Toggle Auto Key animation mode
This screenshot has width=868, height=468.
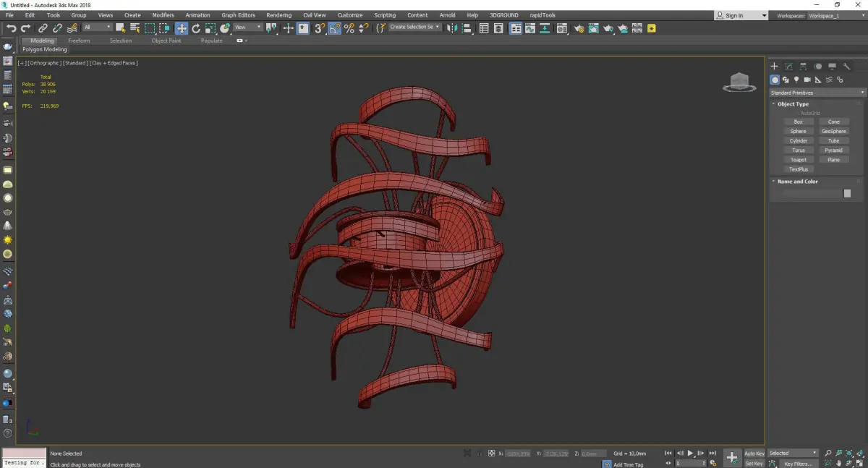754,454
